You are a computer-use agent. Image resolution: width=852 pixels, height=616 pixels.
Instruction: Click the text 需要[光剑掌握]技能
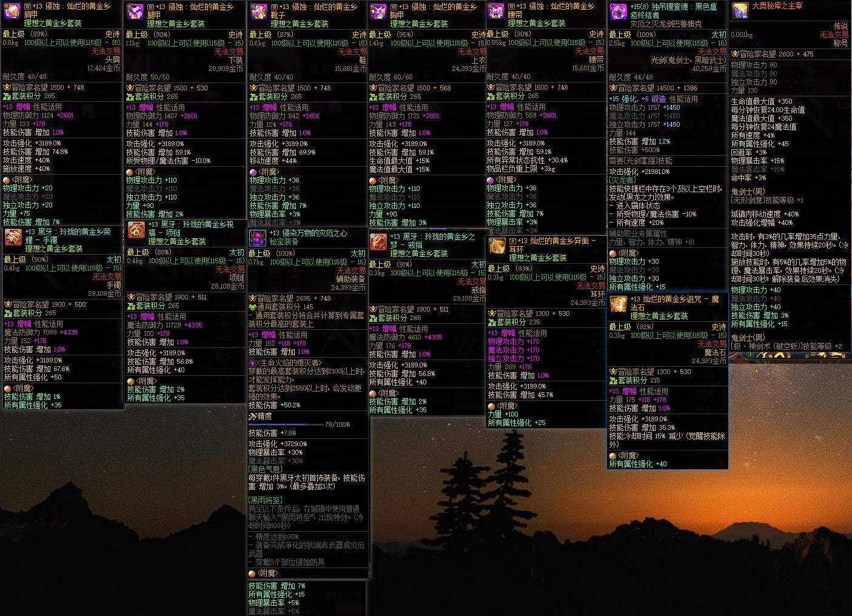(x=641, y=161)
